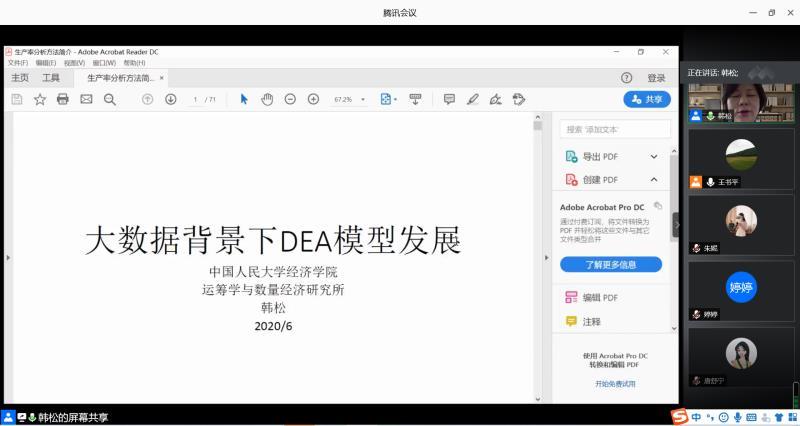Click the tools pane search field

(614, 129)
